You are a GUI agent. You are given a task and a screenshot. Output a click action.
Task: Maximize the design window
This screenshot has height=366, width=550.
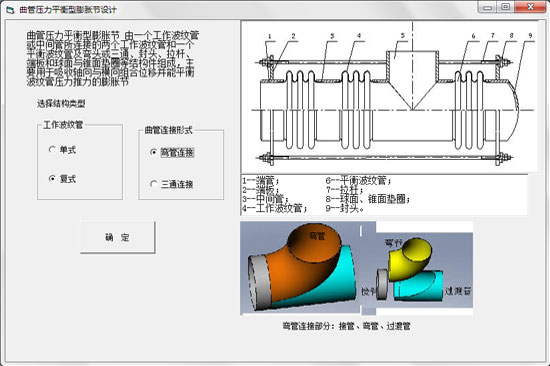[x=506, y=7]
